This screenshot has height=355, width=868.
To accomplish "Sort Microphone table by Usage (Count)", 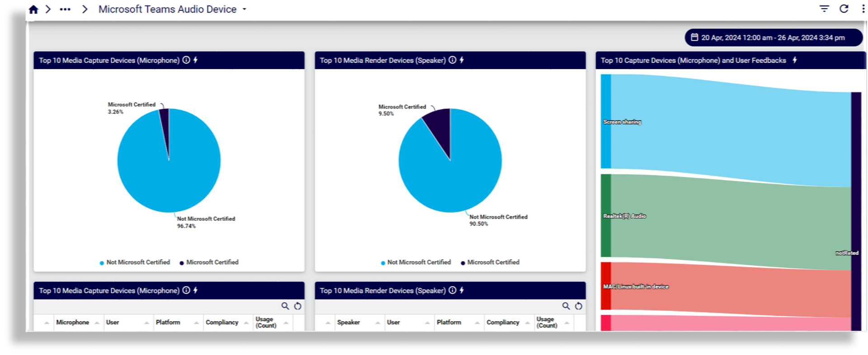I will [272, 322].
